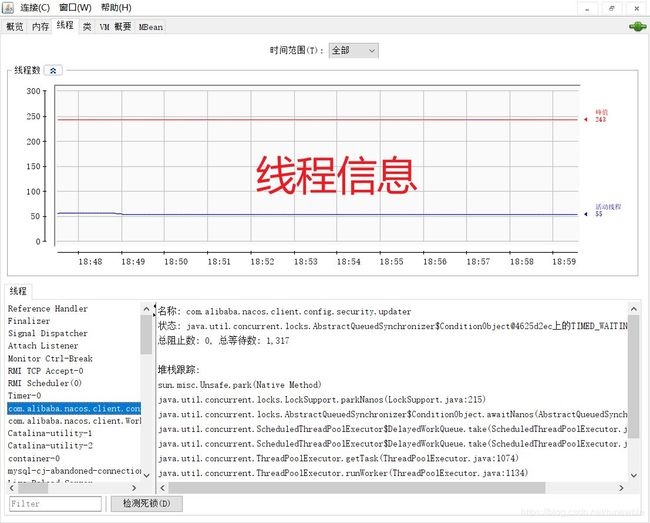This screenshot has height=523, width=650.
Task: Click stack trace pane scroll left arrow
Action: coord(162,488)
